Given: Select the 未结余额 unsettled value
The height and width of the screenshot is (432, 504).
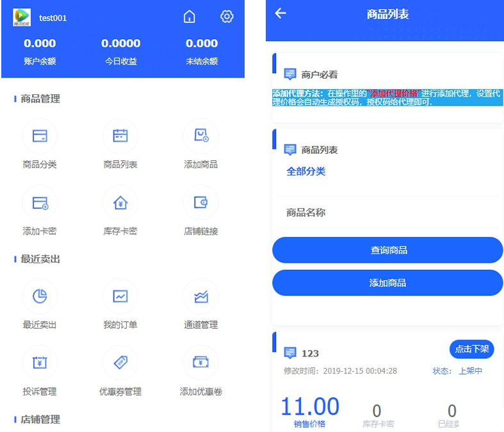Looking at the screenshot, I should (202, 44).
